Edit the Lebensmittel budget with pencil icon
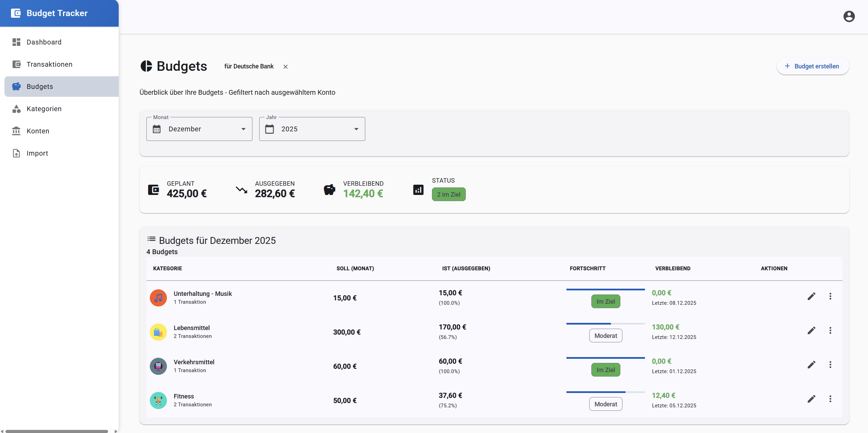 pyautogui.click(x=811, y=330)
